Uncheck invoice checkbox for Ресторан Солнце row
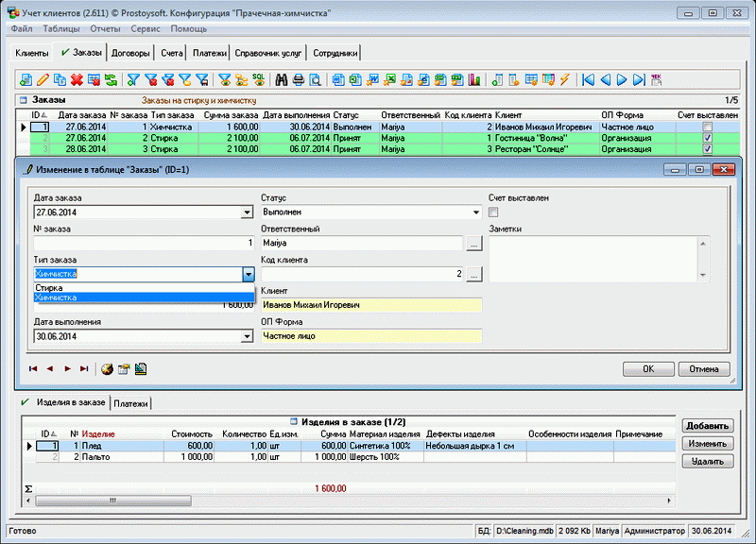Image resolution: width=756 pixels, height=544 pixels. tap(706, 149)
